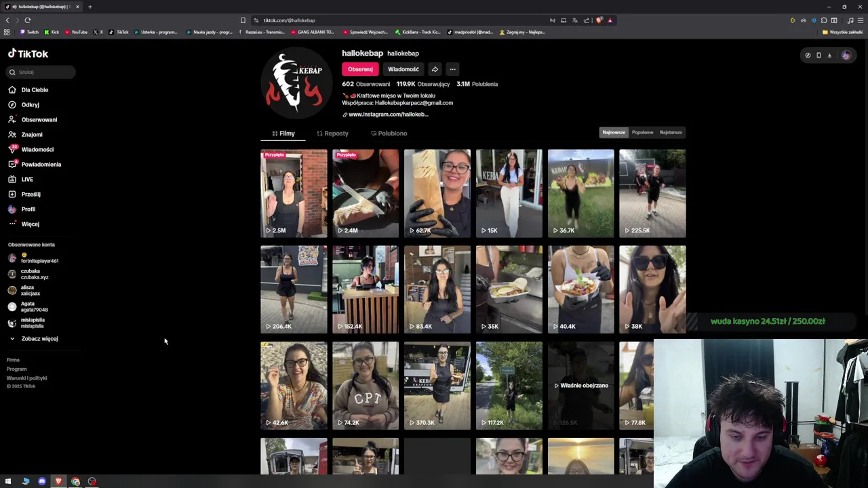
Task: Open followed account agata79048
Action: 28,306
